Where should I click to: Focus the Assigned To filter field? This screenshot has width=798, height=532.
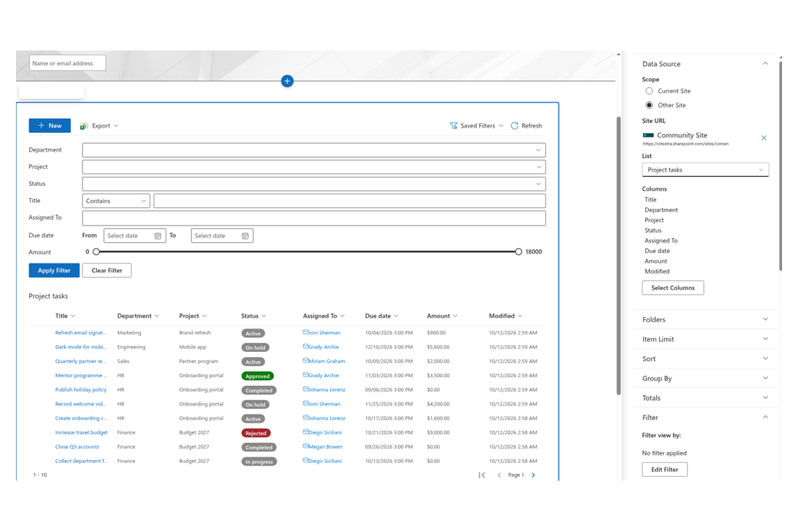point(314,218)
